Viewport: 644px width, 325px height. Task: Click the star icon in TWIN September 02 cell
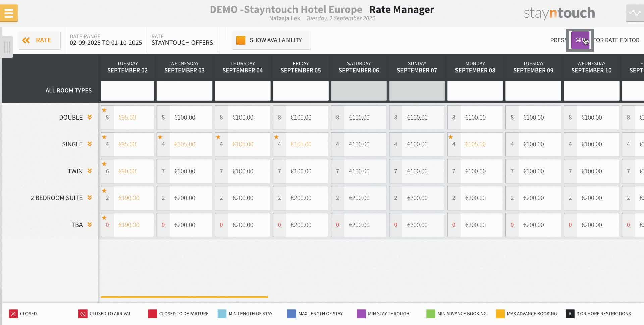point(104,164)
